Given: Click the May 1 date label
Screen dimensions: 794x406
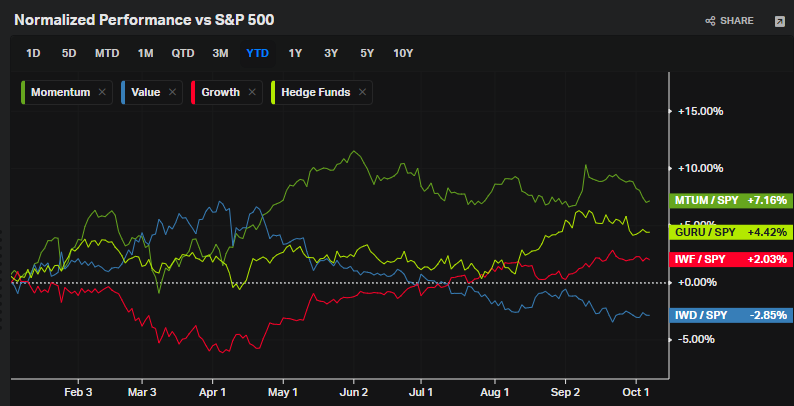Looking at the screenshot, I should pyautogui.click(x=284, y=392).
